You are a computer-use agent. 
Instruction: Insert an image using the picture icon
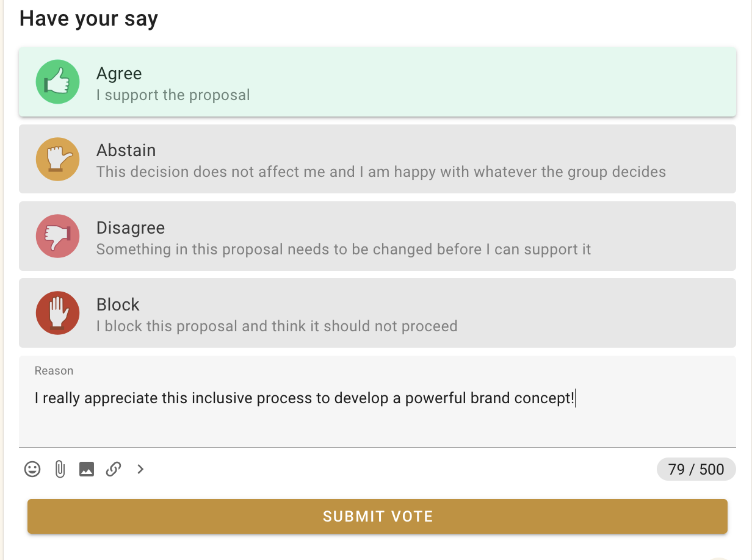point(87,469)
